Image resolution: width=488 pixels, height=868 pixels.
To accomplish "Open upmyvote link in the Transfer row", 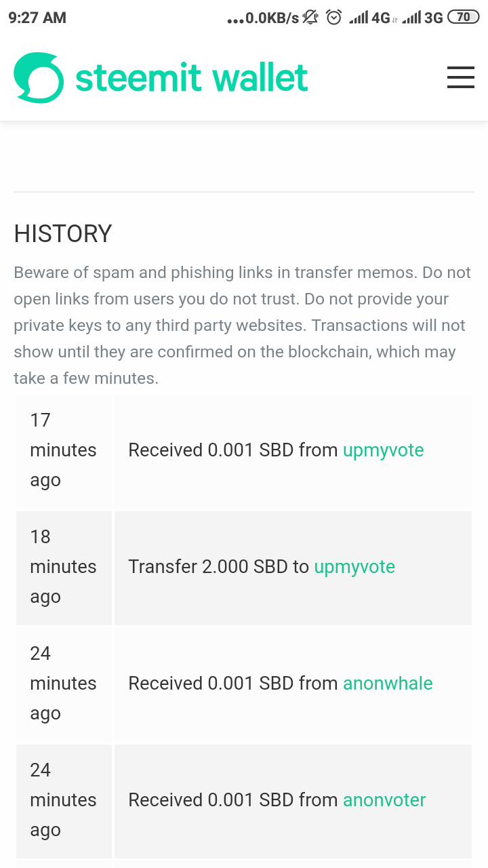I will [354, 567].
